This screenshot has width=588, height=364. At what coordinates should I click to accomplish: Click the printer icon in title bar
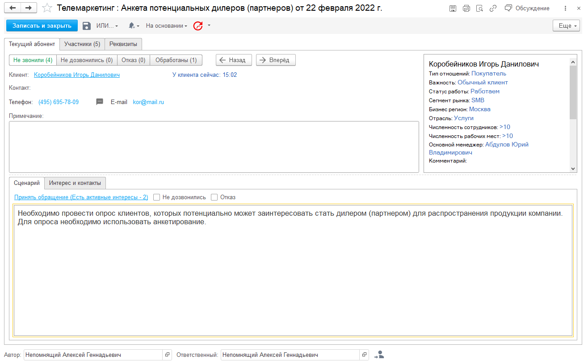(466, 8)
